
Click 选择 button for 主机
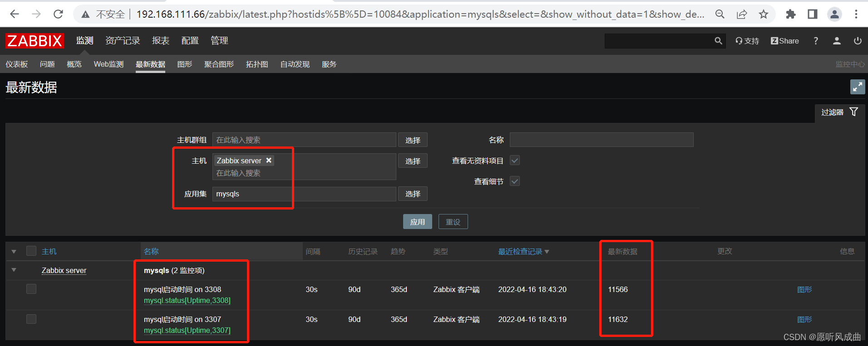coord(413,161)
